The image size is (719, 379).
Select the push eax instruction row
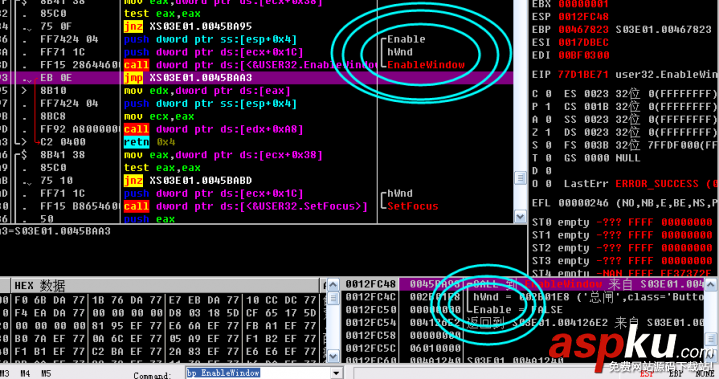(149, 219)
